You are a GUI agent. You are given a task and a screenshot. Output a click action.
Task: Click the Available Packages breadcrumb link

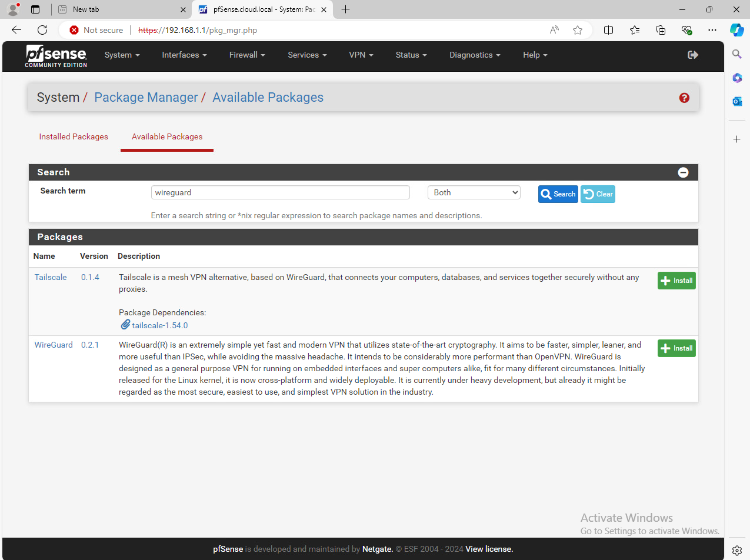click(268, 97)
